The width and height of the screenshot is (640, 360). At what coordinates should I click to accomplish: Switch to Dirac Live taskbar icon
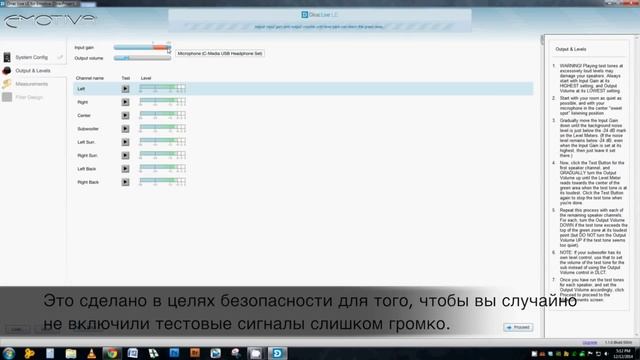277,353
